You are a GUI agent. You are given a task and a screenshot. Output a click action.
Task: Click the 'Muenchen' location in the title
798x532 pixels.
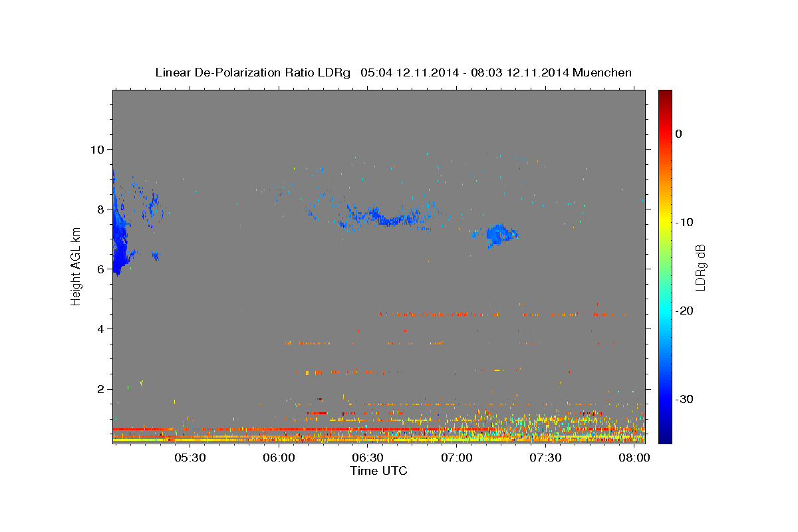tap(602, 72)
